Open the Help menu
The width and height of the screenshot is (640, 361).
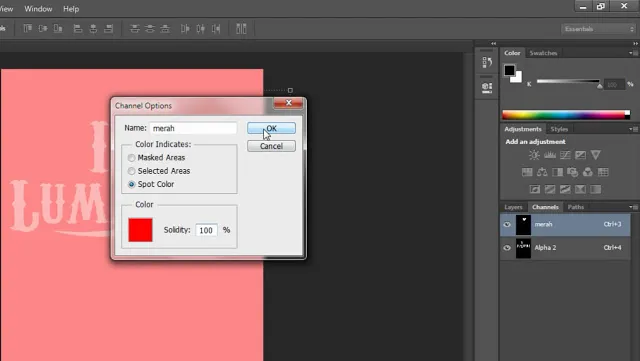click(71, 9)
